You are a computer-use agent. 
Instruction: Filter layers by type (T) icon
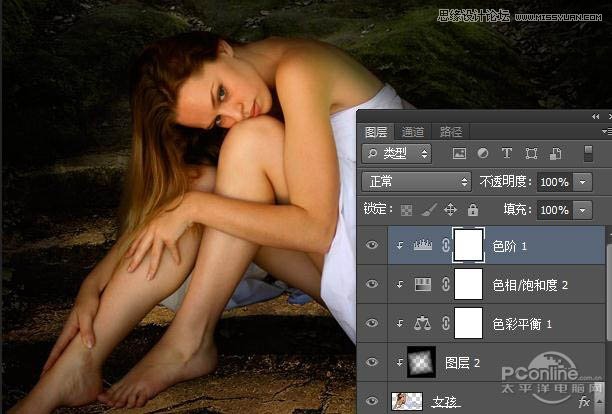coord(507,153)
